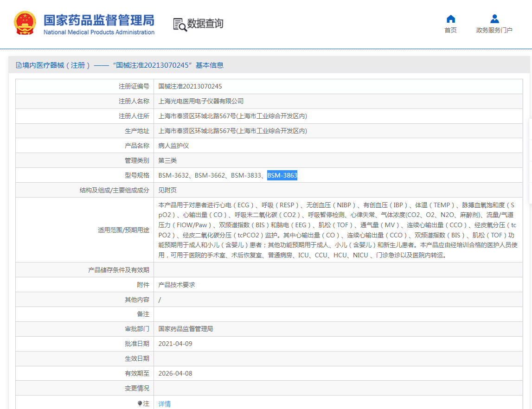Image resolution: width=532 pixels, height=409 pixels.
Task: Click the 数据查询 search document icon
Action: (x=180, y=25)
